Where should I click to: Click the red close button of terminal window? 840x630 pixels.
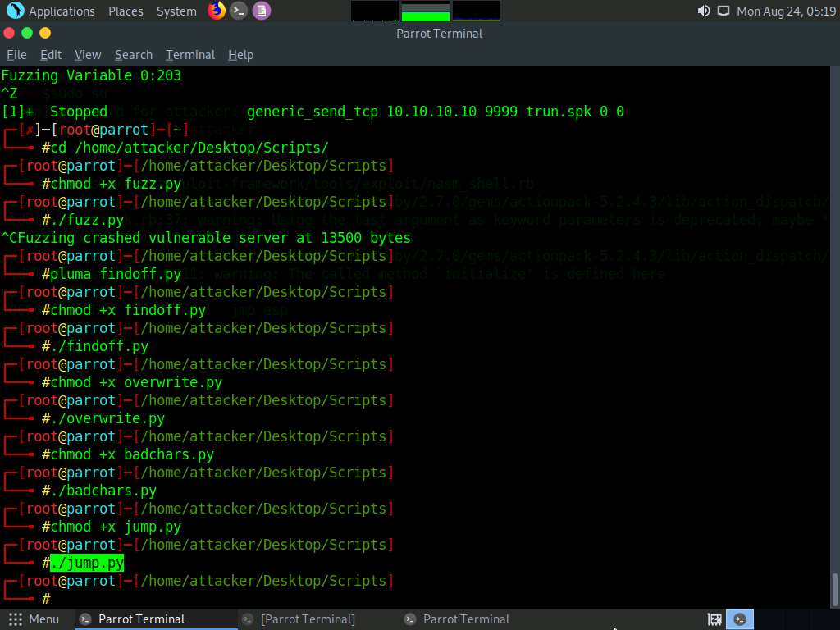pyautogui.click(x=9, y=33)
